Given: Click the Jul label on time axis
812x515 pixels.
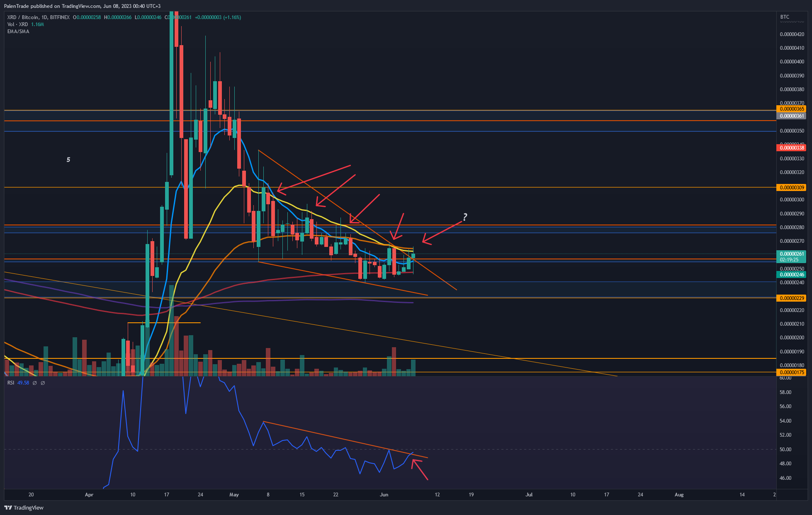Looking at the screenshot, I should coord(529,495).
